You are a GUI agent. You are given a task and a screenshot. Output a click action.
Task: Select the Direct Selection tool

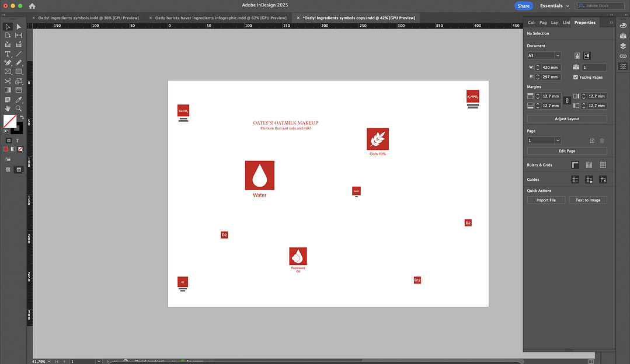point(19,27)
